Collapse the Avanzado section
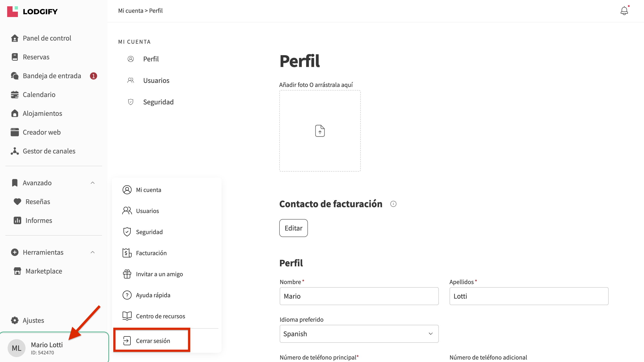 coord(92,183)
